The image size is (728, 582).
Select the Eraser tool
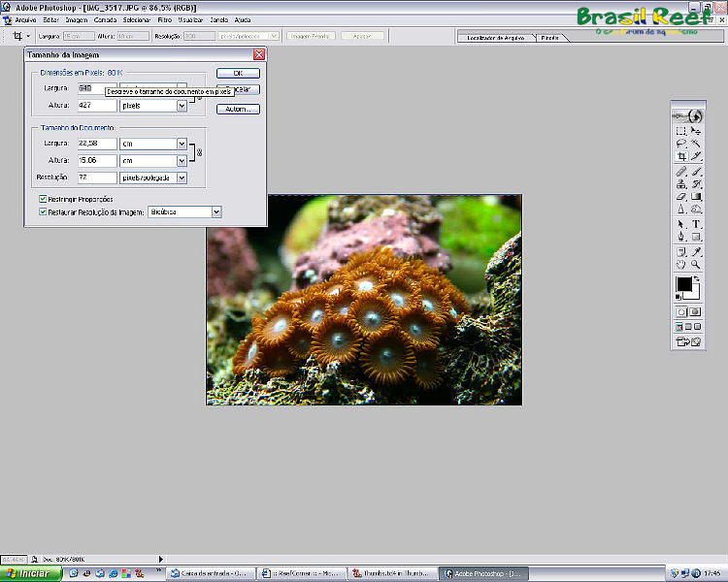681,197
